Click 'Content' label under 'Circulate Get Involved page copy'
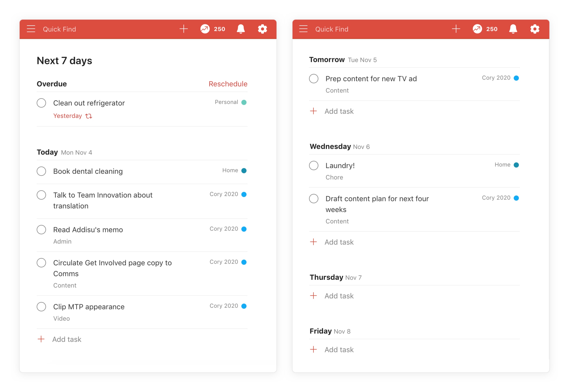The height and width of the screenshot is (392, 569). pyautogui.click(x=65, y=285)
